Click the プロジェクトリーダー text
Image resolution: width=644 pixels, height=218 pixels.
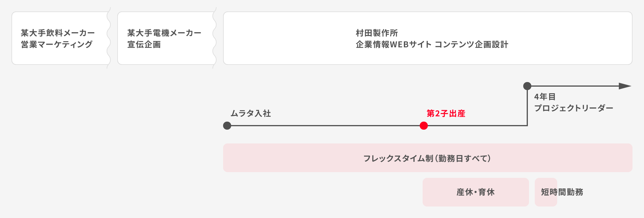[574, 108]
